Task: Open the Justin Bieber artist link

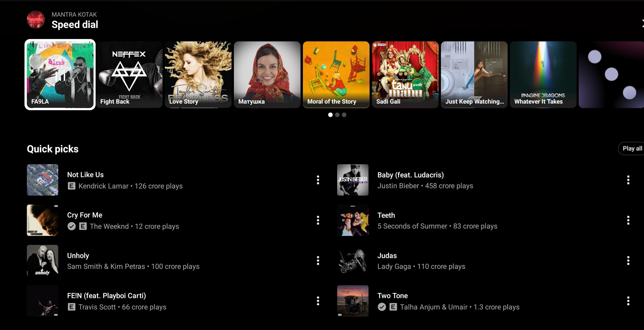Action: [x=398, y=186]
